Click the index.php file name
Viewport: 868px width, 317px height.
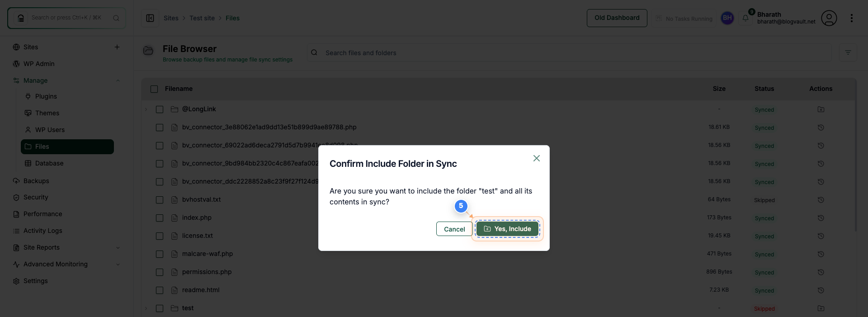tap(197, 218)
